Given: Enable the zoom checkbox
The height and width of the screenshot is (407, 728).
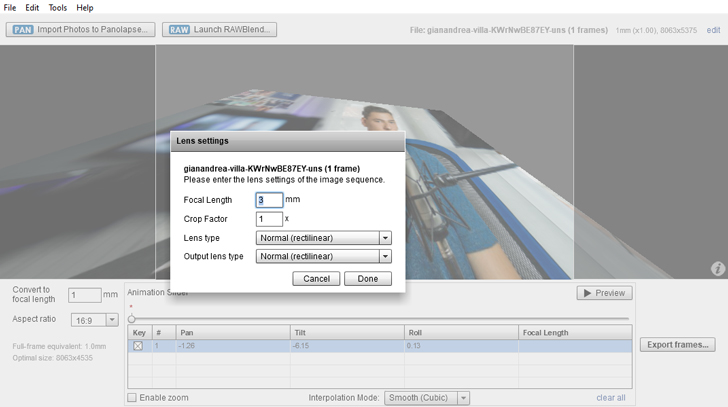Looking at the screenshot, I should pos(132,398).
